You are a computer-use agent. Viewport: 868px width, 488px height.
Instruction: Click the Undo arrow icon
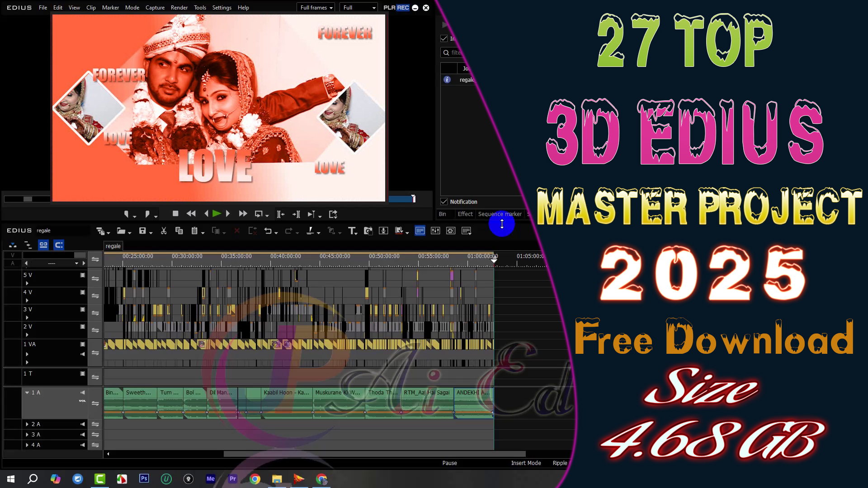pyautogui.click(x=268, y=231)
